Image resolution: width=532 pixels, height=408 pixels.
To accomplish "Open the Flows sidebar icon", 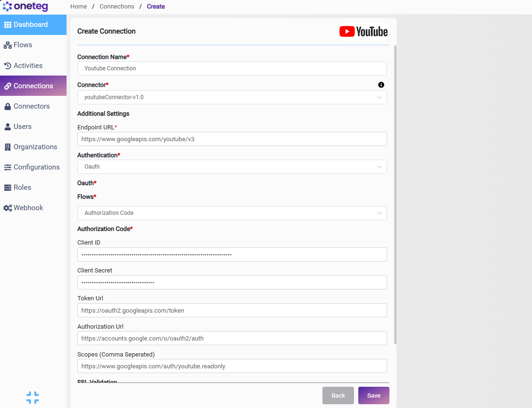I will [8, 45].
